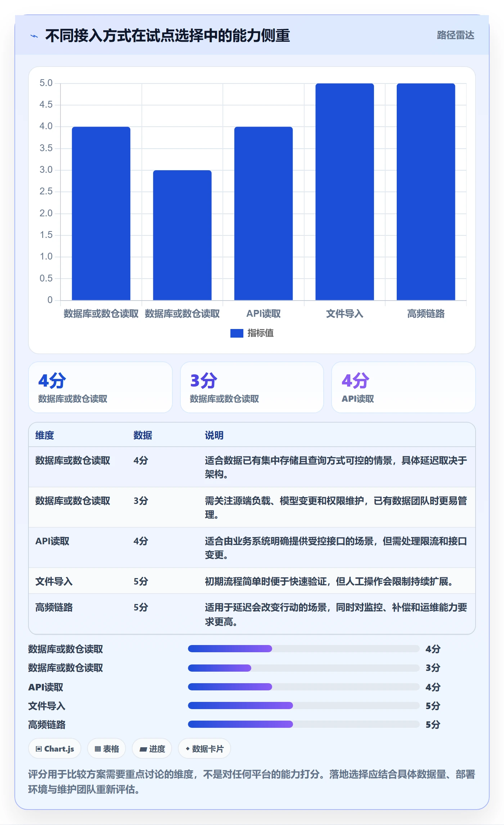Click the table description starting 适合数据已有集中存储
Image resolution: width=504 pixels, height=825 pixels.
[336, 467]
